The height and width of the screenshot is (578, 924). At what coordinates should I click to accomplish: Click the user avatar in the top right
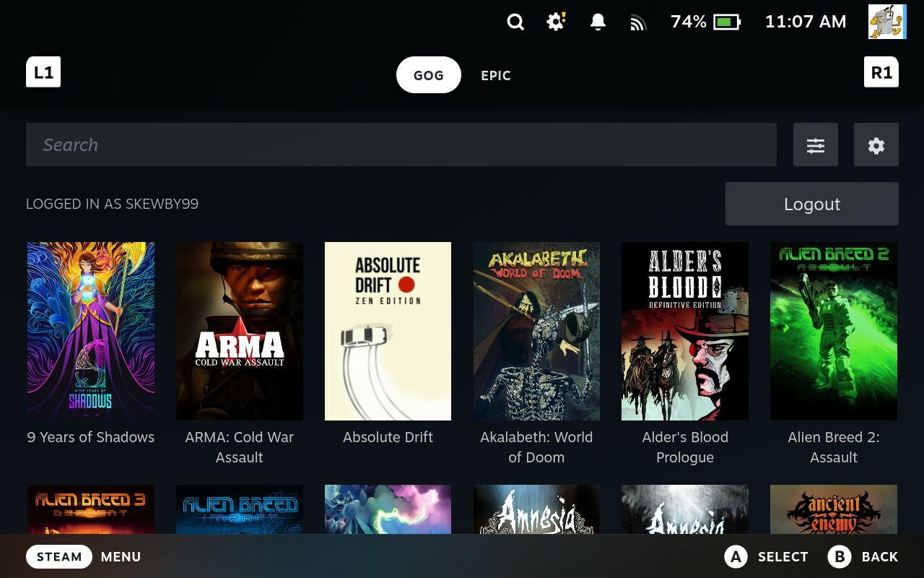point(886,22)
